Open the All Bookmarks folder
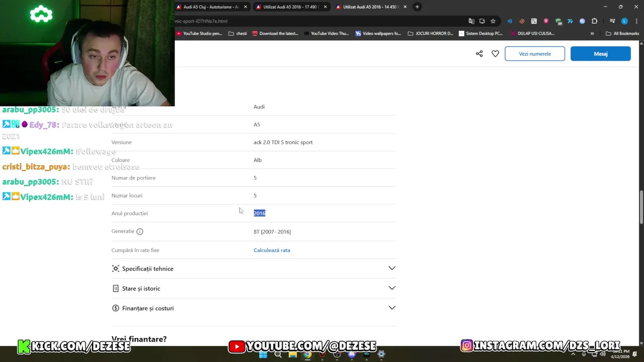Viewport: 644px width, 362px height. tap(622, 34)
